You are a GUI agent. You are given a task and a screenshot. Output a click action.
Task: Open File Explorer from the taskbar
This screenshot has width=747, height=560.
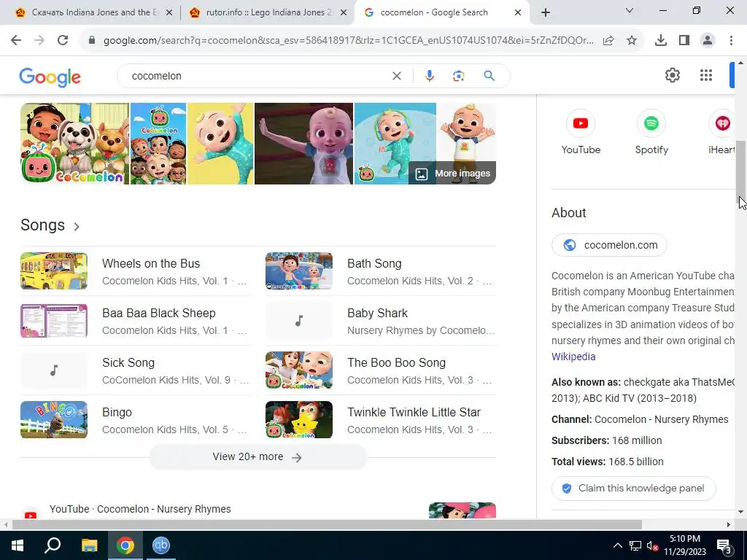pyautogui.click(x=89, y=545)
